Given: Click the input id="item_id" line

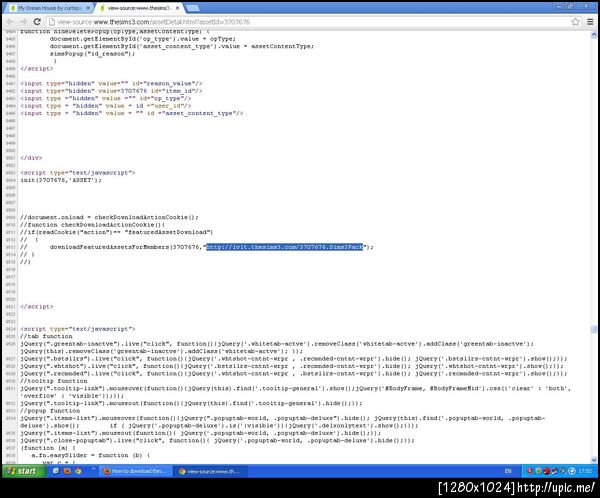Looking at the screenshot, I should click(111, 91).
